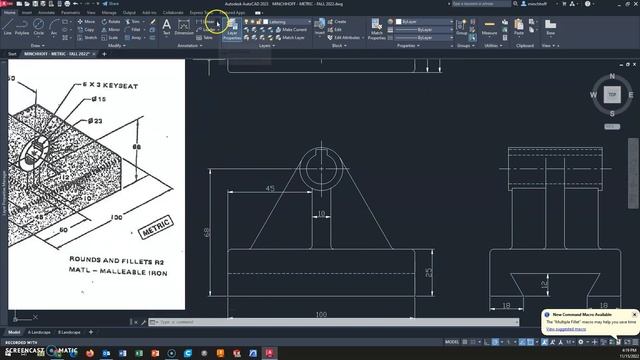Click the Erase tool in Modify panel
640x360 pixels.
point(153,21)
